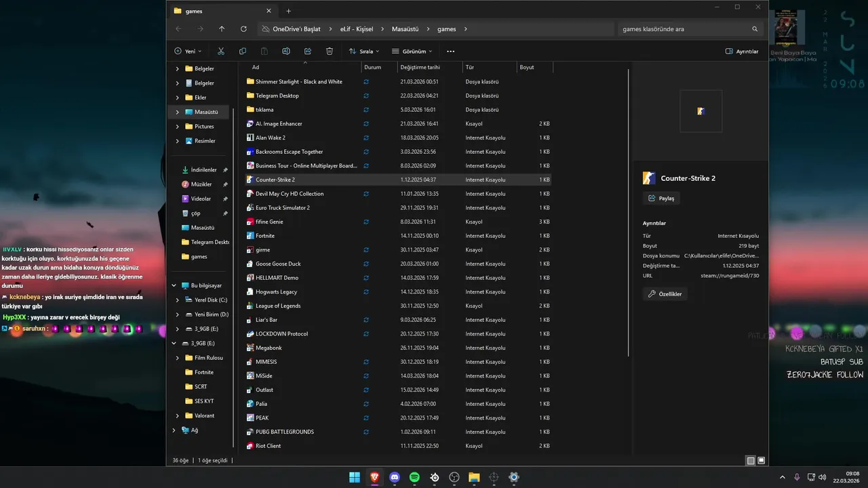The width and height of the screenshot is (868, 488).
Task: Open the three-dots more options menu
Action: [x=450, y=51]
